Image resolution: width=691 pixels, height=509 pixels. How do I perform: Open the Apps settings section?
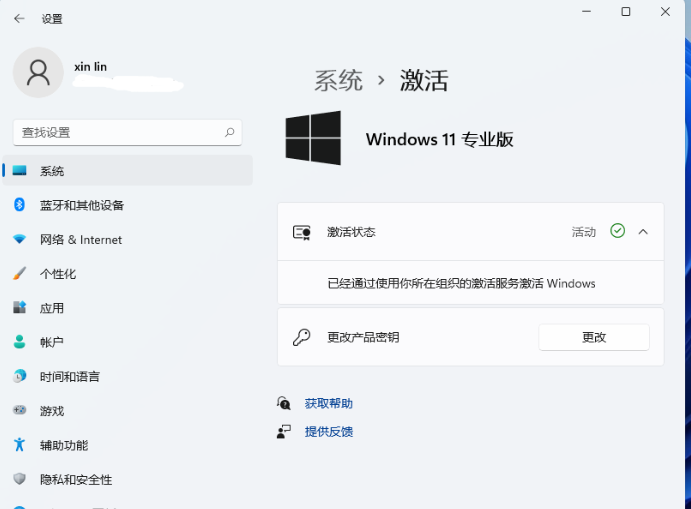coord(52,308)
